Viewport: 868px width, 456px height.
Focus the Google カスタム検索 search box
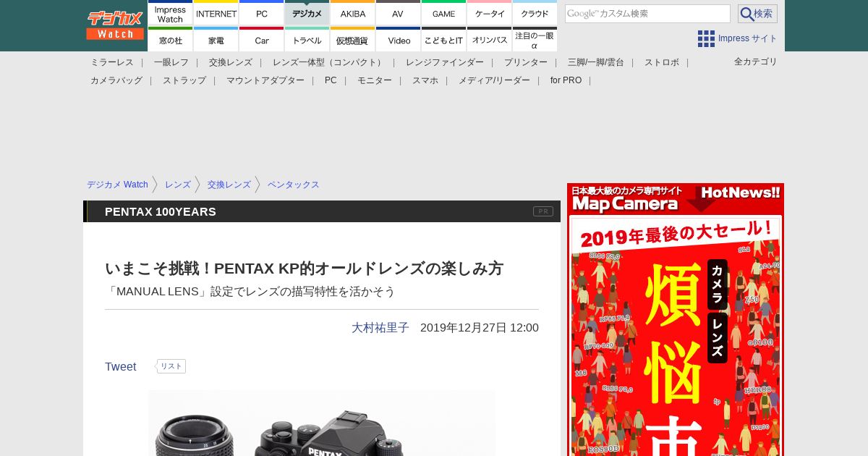[647, 14]
